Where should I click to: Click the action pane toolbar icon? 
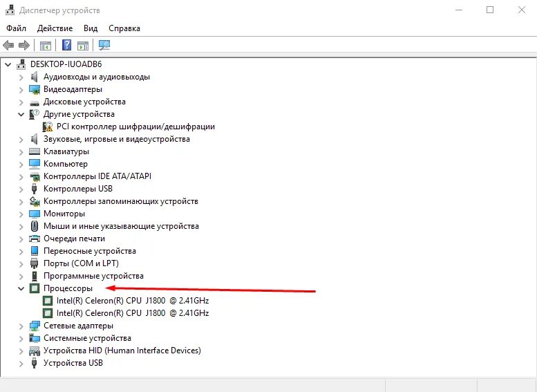(83, 45)
